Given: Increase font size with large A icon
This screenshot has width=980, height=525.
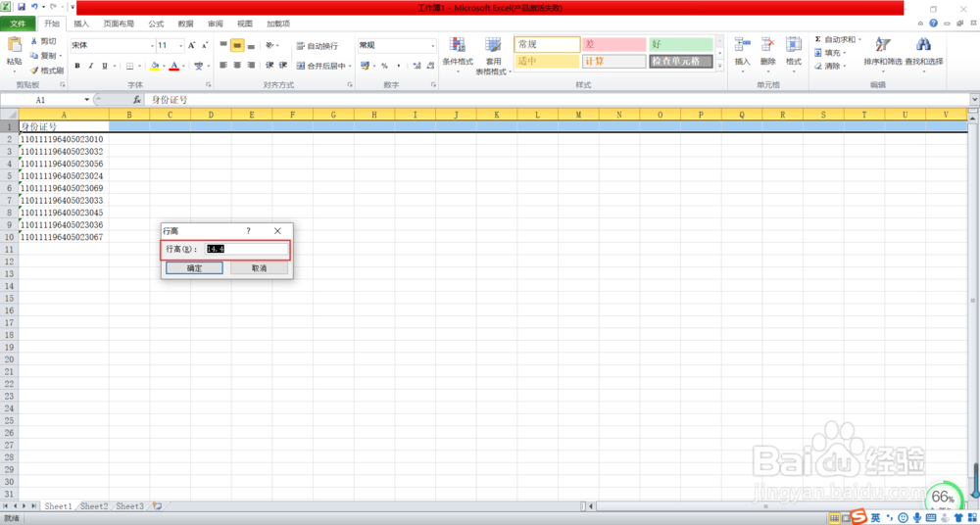Looking at the screenshot, I should pos(192,46).
